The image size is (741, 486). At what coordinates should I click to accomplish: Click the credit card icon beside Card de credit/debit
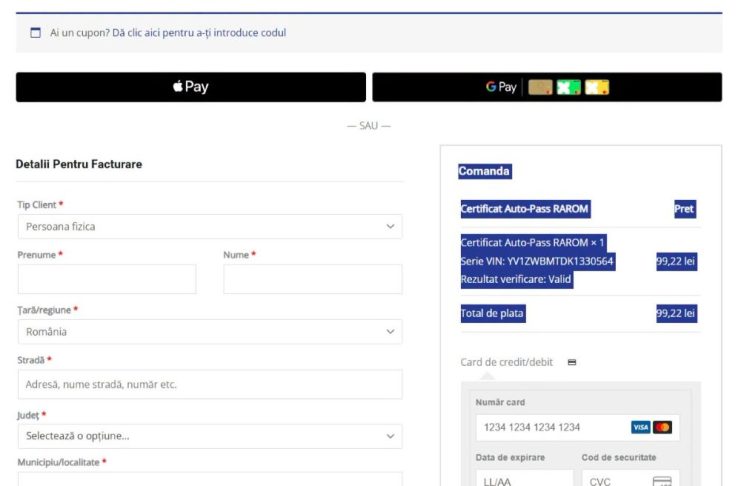coord(572,362)
